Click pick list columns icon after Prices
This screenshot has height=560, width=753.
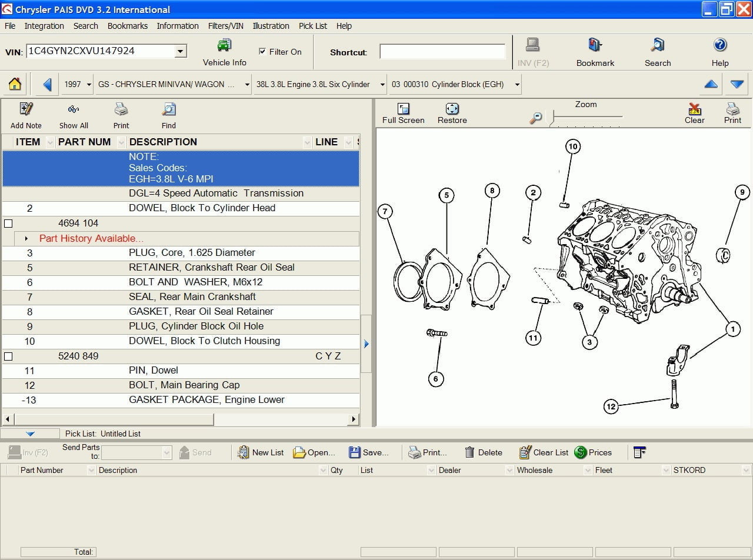639,452
